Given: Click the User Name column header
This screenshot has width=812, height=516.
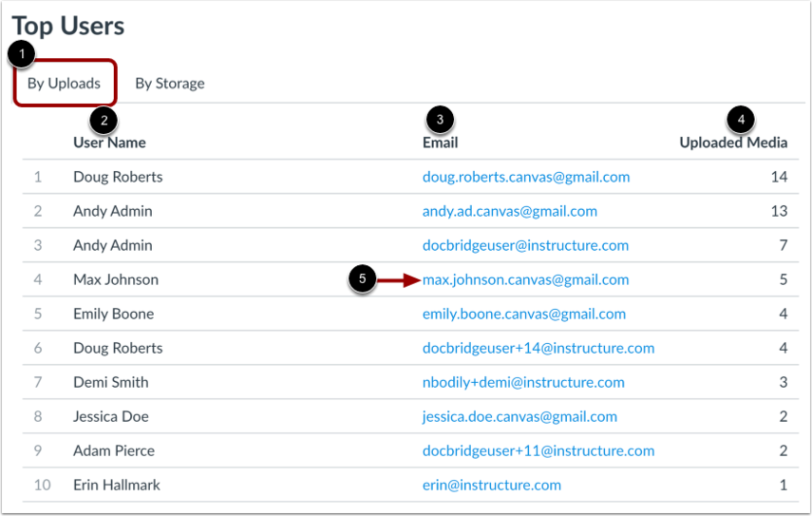Looking at the screenshot, I should coord(109,143).
